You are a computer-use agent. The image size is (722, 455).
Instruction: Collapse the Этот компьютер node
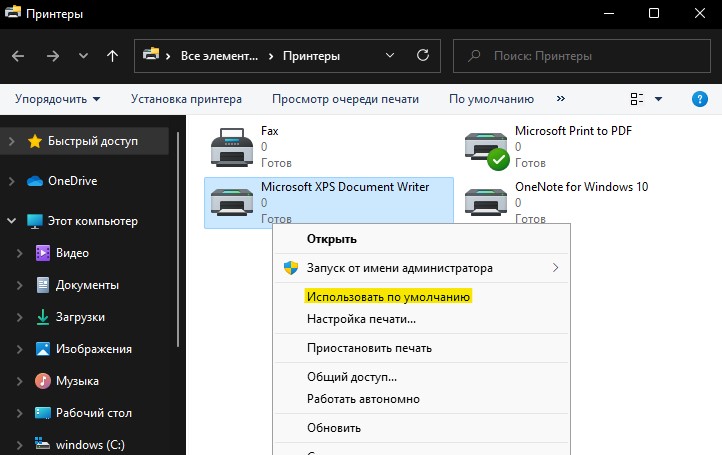point(12,221)
